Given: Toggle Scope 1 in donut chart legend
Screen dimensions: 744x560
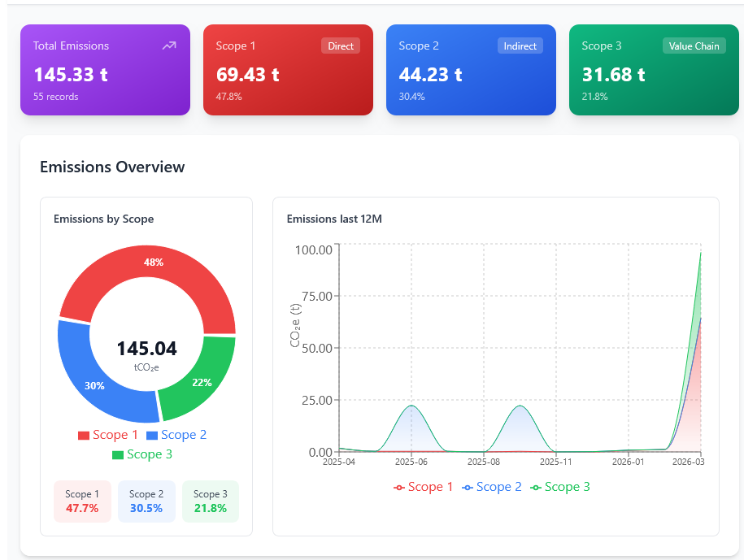Looking at the screenshot, I should 107,435.
